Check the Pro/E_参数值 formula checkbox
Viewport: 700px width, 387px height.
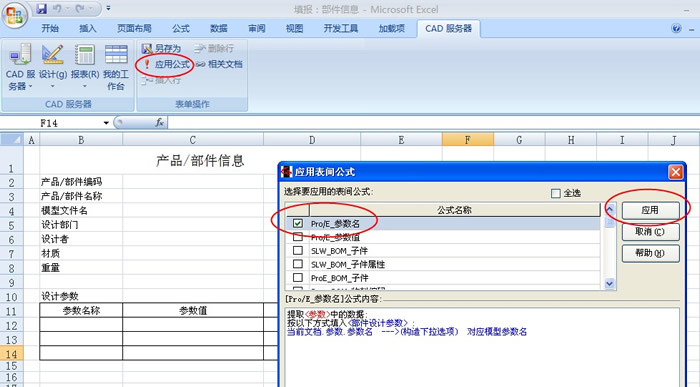click(x=298, y=237)
